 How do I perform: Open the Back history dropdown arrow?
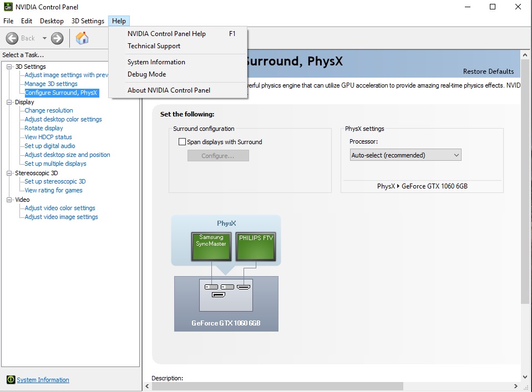pos(44,38)
